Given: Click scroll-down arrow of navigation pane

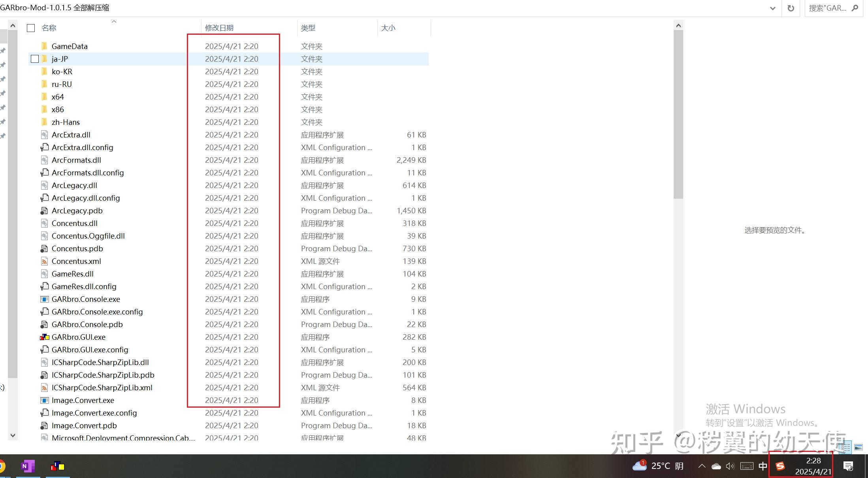Looking at the screenshot, I should (x=13, y=435).
